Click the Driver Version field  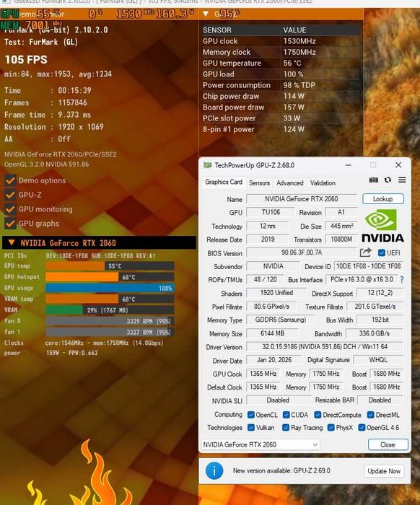click(x=325, y=346)
